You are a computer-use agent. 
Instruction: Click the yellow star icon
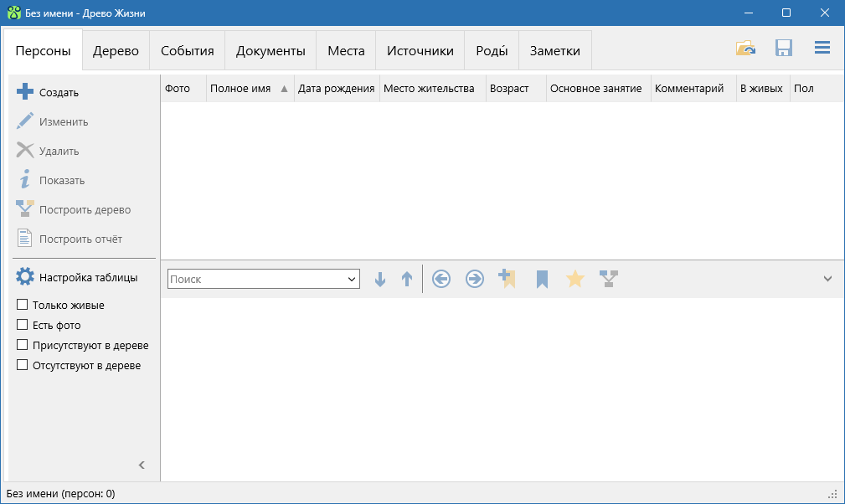click(x=575, y=279)
